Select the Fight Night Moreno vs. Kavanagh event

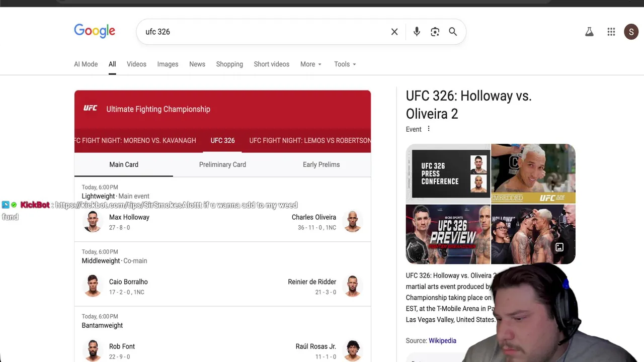click(x=135, y=140)
